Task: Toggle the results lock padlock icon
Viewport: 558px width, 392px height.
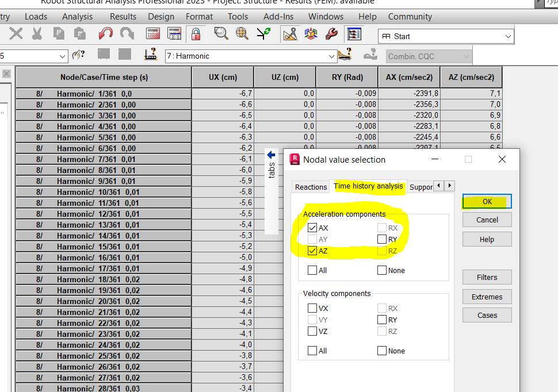Action: point(196,34)
